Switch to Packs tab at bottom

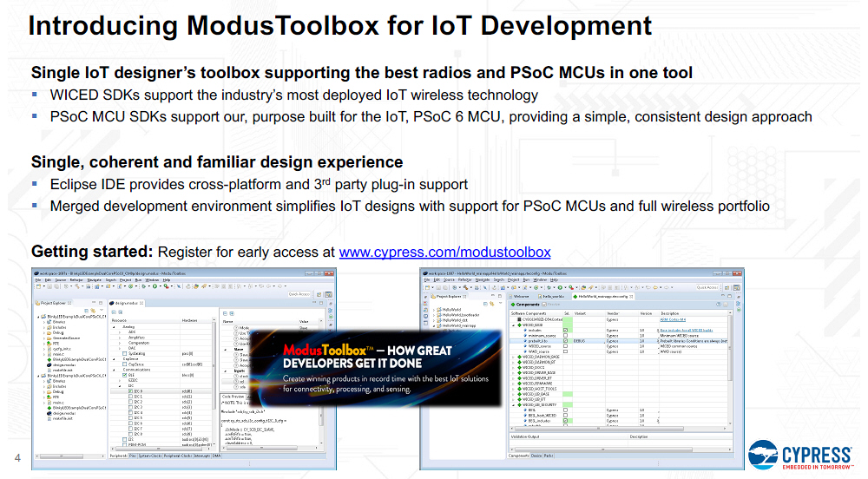[549, 456]
